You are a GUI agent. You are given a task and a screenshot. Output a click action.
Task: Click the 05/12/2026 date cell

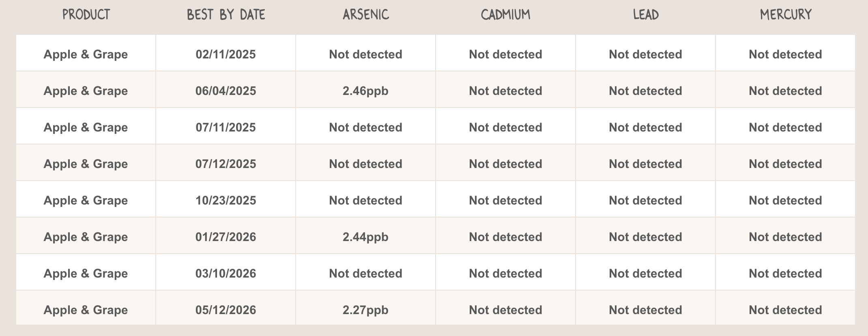coord(226,310)
